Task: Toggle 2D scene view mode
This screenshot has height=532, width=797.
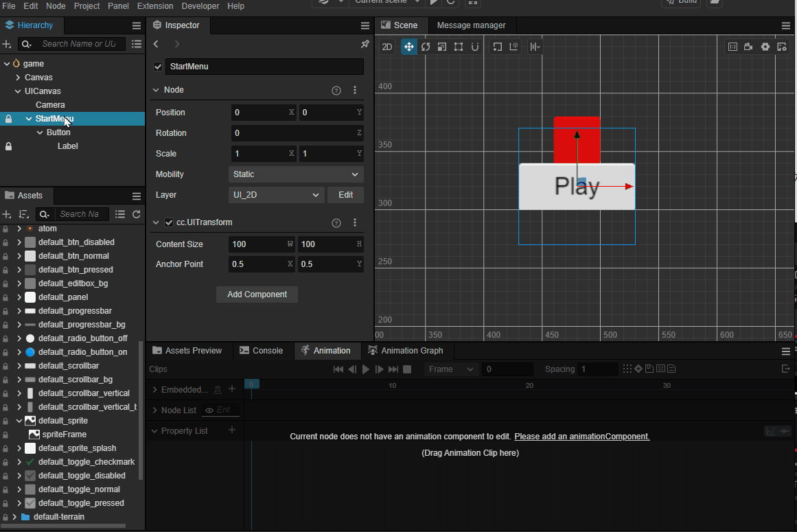Action: 387,47
